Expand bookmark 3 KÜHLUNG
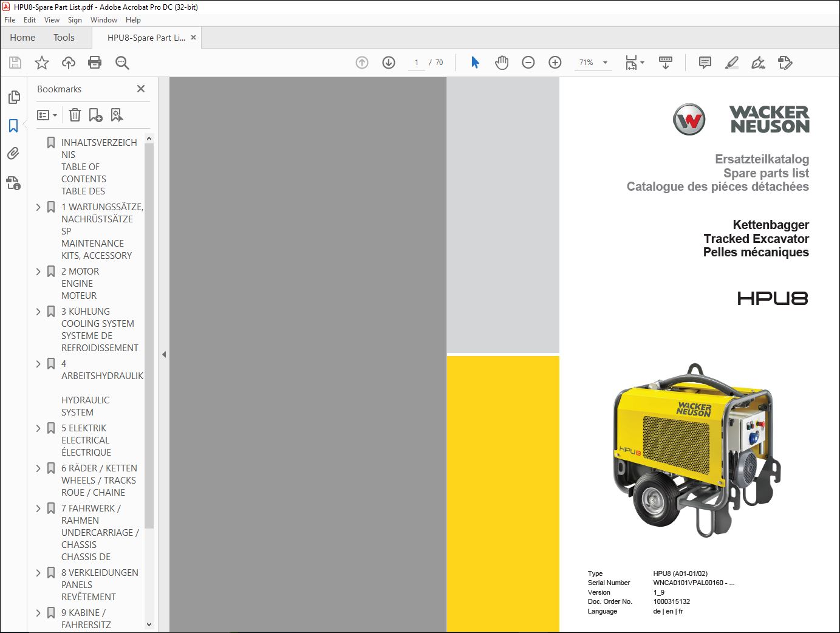 point(38,312)
